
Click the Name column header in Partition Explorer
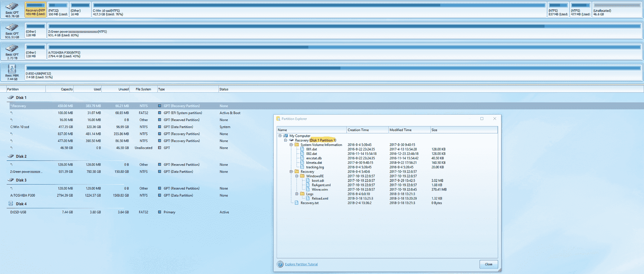(x=312, y=130)
